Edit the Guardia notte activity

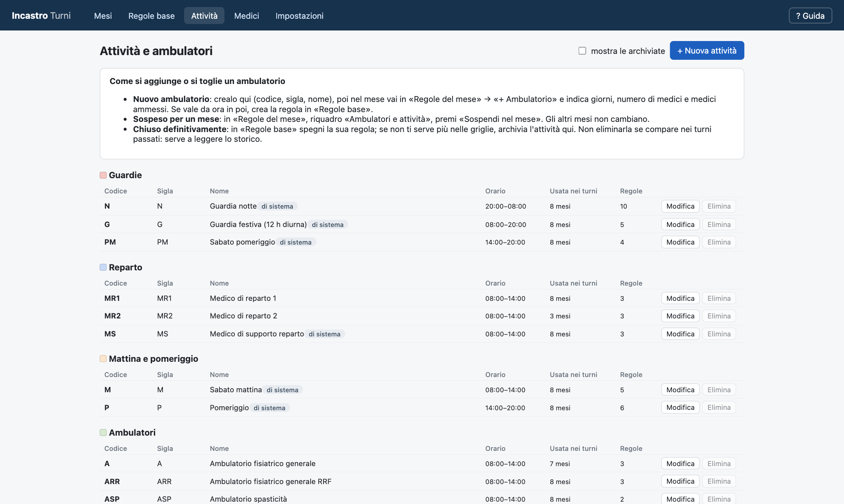pos(680,206)
